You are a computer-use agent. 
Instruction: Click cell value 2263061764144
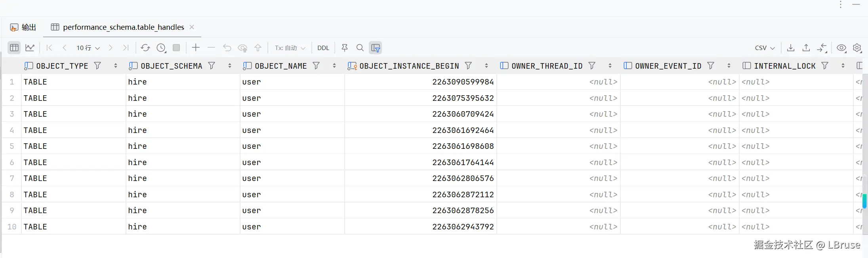click(x=463, y=162)
